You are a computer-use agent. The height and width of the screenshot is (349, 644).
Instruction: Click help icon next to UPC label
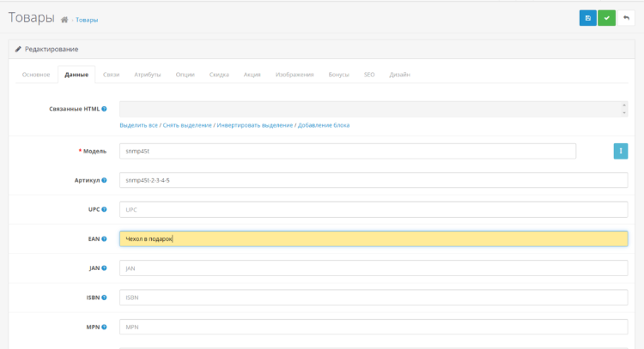[104, 209]
